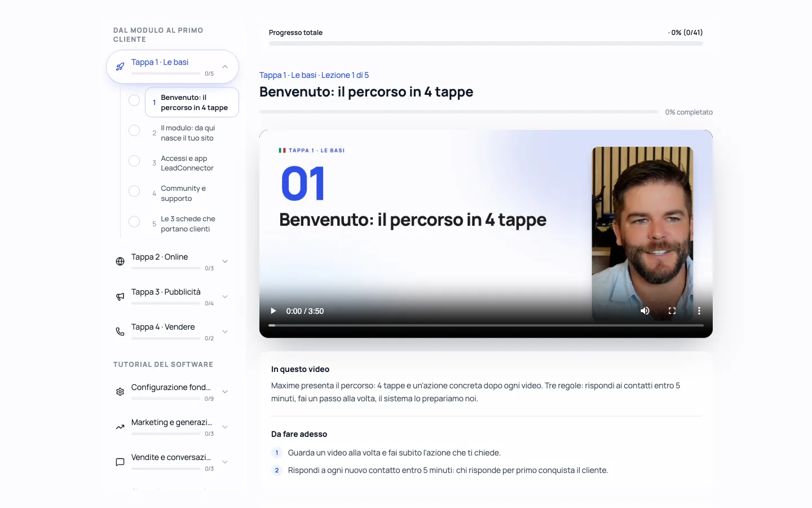Select the Tappa 2 · Online module title
The height and width of the screenshot is (508, 812).
tap(160, 257)
